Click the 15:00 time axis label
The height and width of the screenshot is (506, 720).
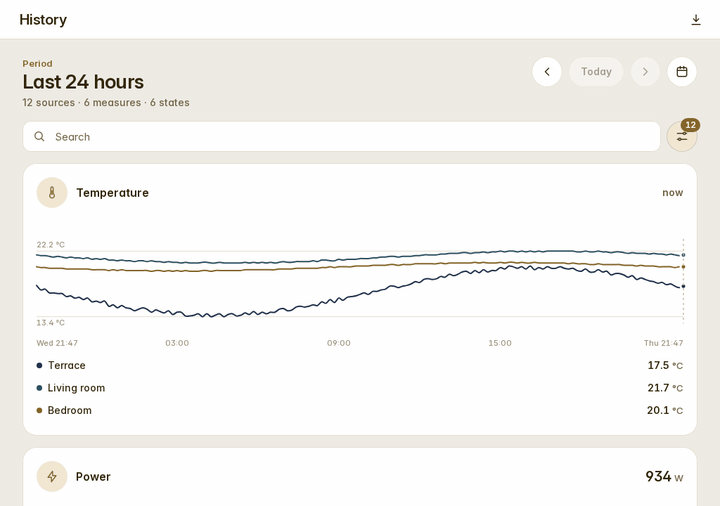pyautogui.click(x=500, y=343)
